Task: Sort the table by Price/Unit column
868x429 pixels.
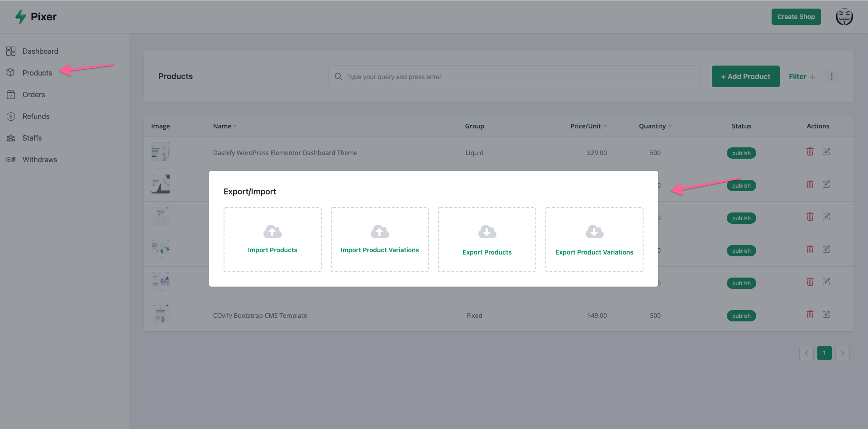Action: 588,126
